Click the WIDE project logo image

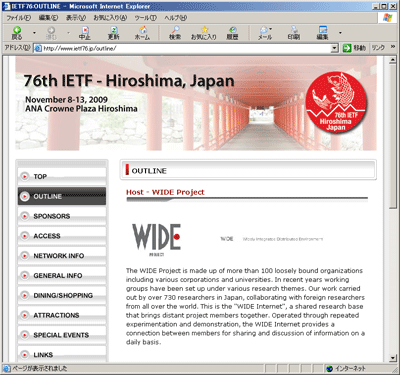(157, 239)
